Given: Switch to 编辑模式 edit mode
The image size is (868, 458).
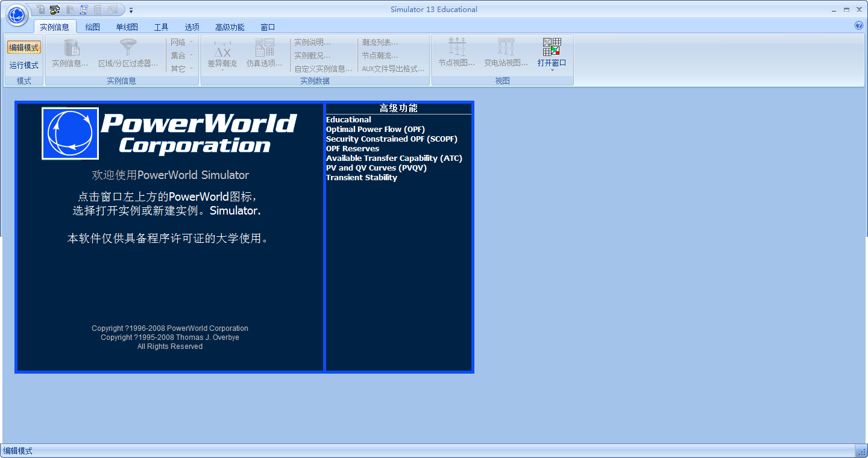Looking at the screenshot, I should coord(24,48).
